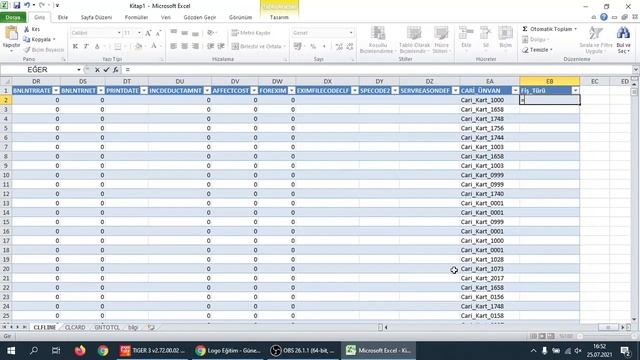
Task: Click the Yapıştır paste icon
Action: pos(11,33)
